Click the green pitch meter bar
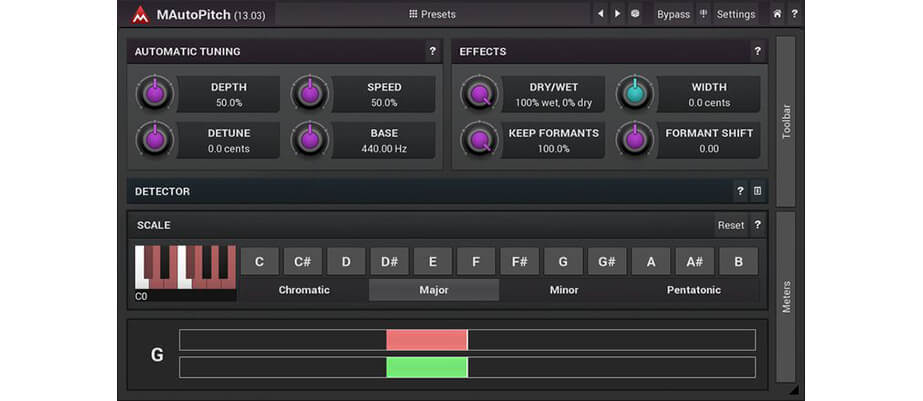 point(427,367)
